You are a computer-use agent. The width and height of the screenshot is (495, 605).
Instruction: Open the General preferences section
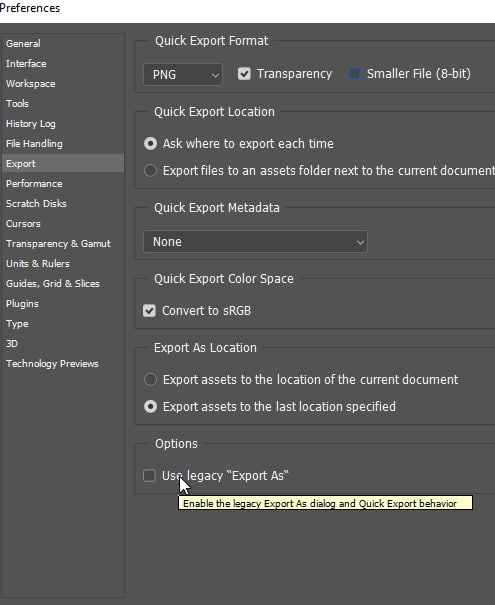23,44
